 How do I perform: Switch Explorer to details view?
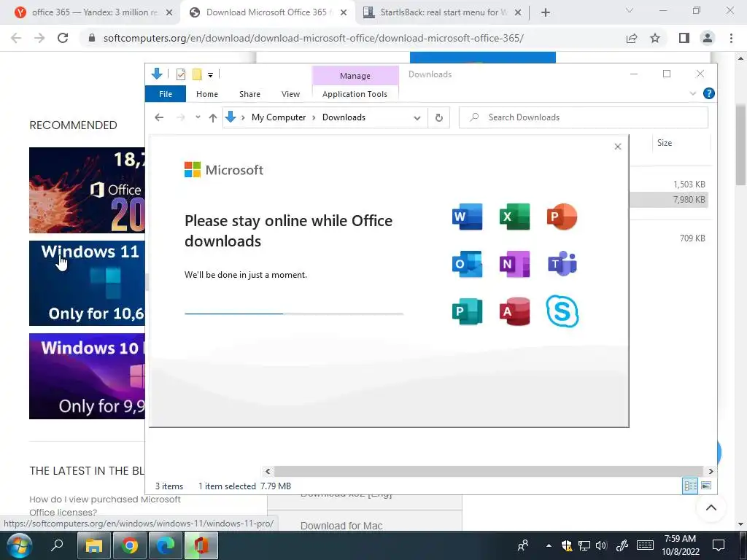(690, 485)
